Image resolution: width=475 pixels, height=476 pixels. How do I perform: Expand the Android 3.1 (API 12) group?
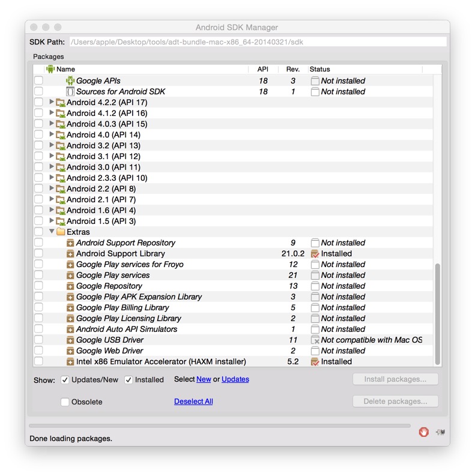pyautogui.click(x=52, y=156)
